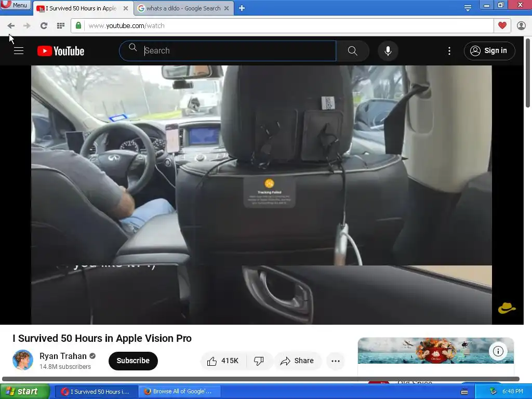The width and height of the screenshot is (532, 399).
Task: Share the video
Action: 297,361
